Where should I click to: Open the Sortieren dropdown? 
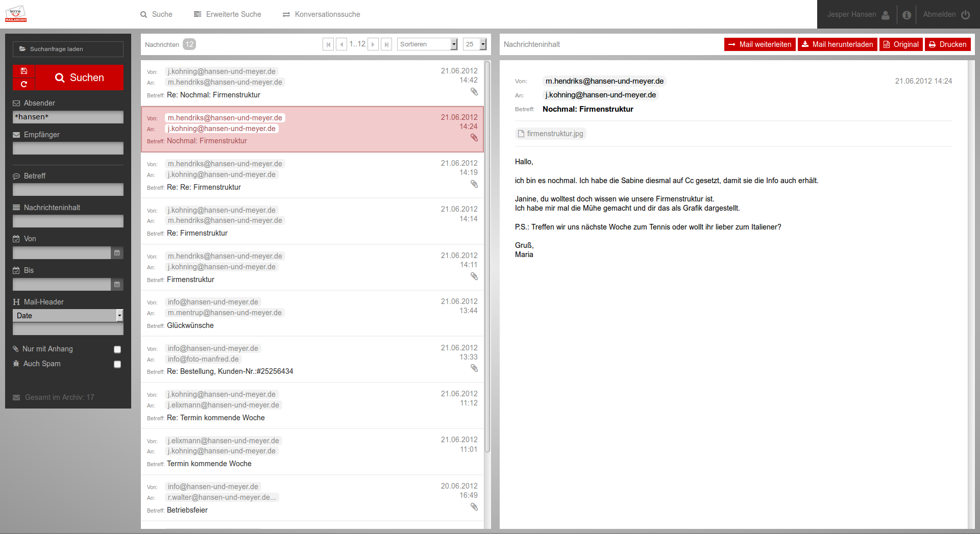coord(427,44)
